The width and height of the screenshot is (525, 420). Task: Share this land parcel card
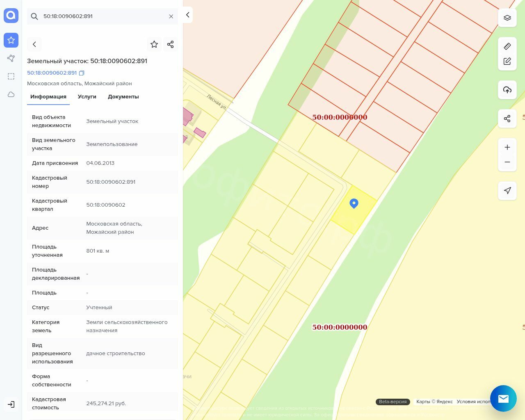[x=171, y=44]
